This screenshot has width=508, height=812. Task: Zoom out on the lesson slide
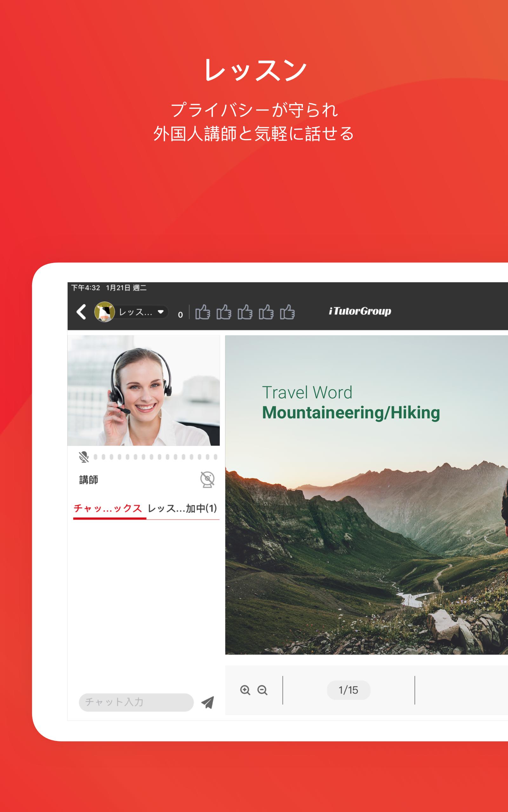[x=262, y=690]
